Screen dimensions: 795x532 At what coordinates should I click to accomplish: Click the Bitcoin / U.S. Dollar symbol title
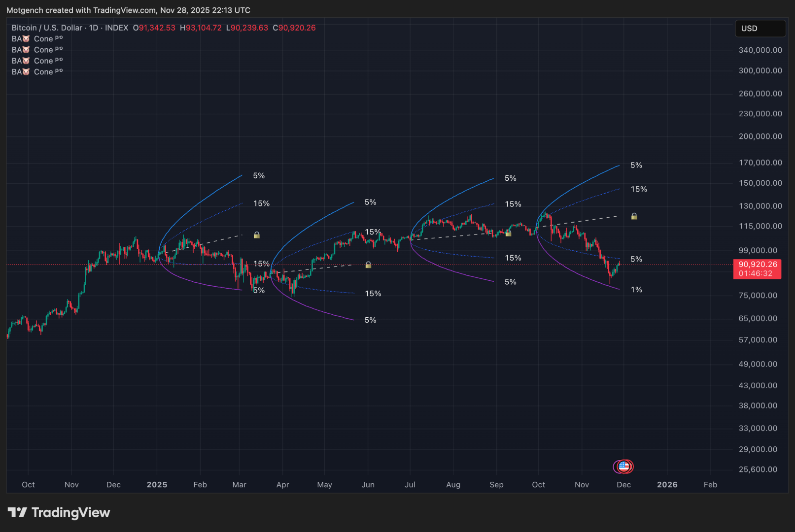pos(47,28)
